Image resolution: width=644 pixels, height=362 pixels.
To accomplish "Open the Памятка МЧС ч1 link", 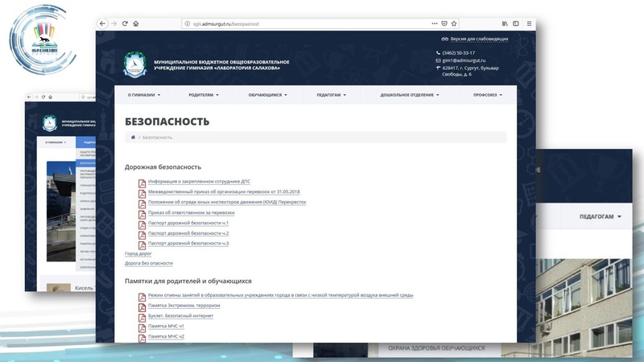I will tap(166, 326).
